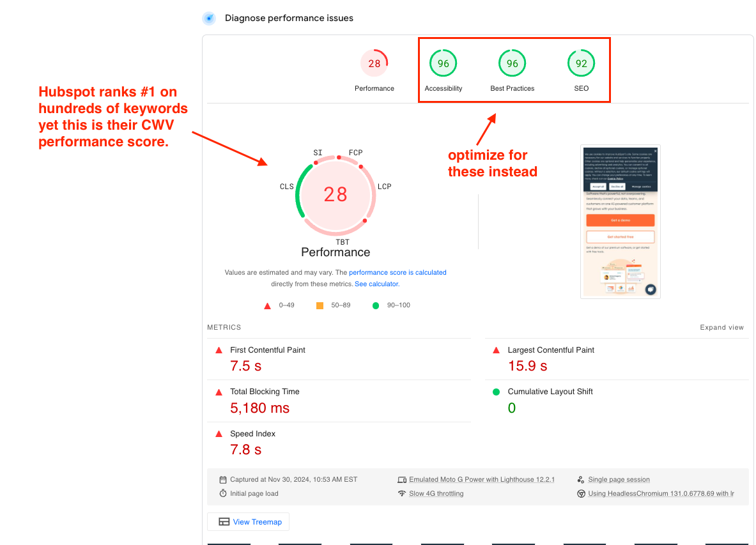
Task: Click the red triangle legend icon for 0–49
Action: click(268, 306)
